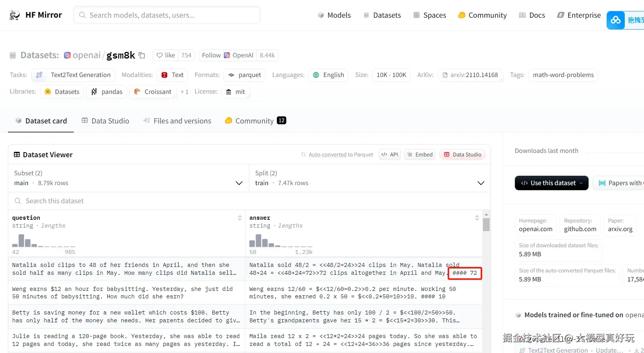This screenshot has width=644, height=353.
Task: Sort the question column using sort arrows
Action: point(240,218)
